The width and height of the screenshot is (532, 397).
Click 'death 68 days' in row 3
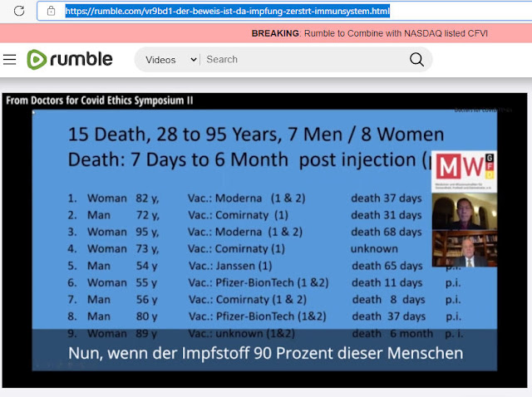[386, 232]
